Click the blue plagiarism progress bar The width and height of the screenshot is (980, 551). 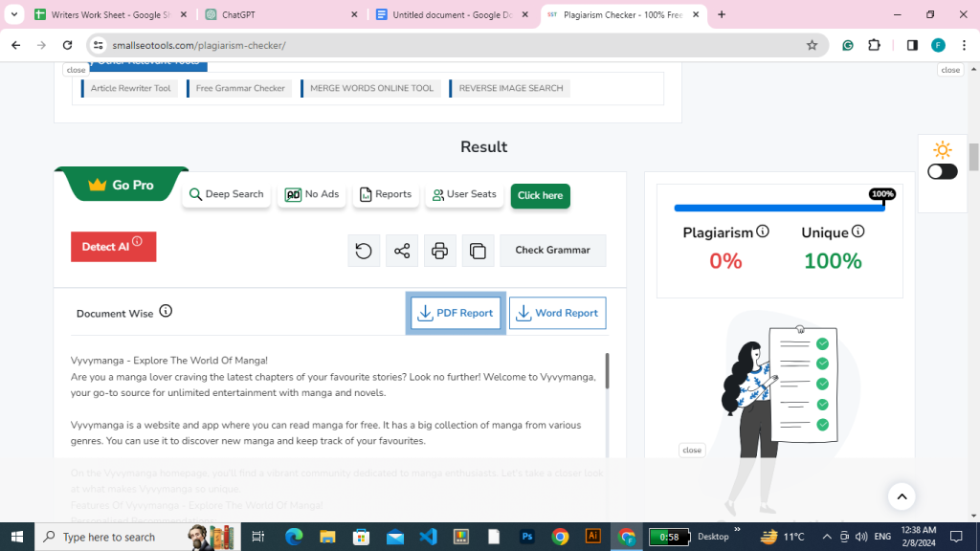pos(779,208)
